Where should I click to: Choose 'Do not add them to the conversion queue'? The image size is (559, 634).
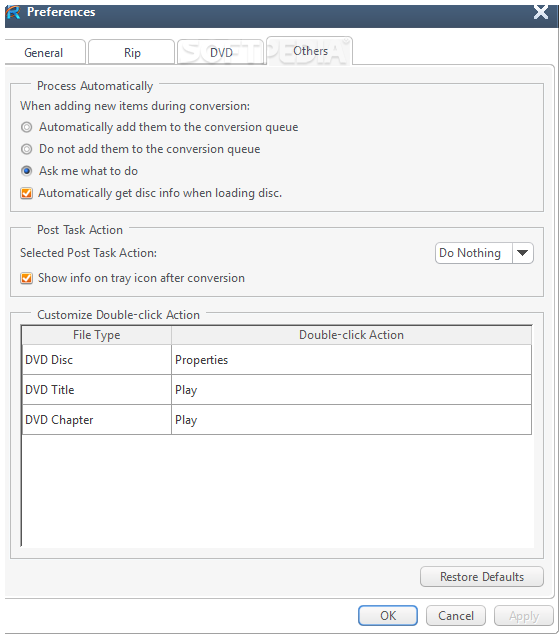pyautogui.click(x=141, y=149)
